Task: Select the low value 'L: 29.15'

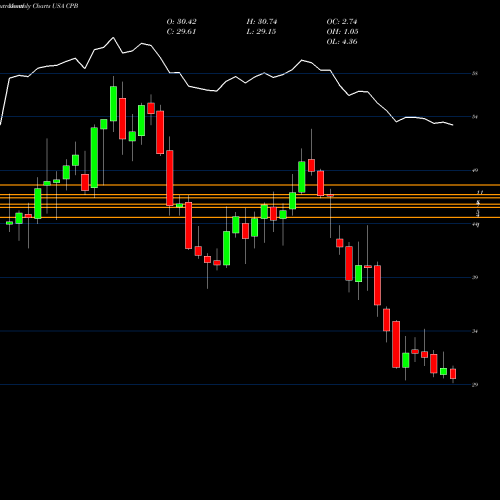Action: click(261, 32)
